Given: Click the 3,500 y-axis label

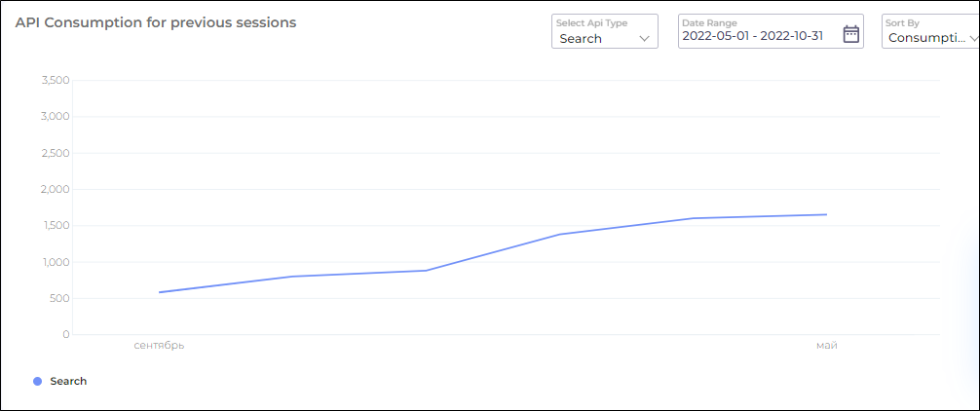Looking at the screenshot, I should [56, 80].
